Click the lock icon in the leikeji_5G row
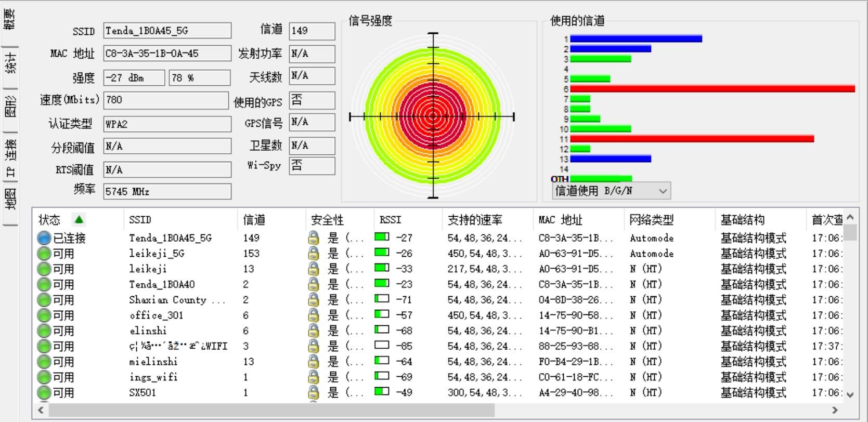Screen dimensions: 868x422 (313, 254)
